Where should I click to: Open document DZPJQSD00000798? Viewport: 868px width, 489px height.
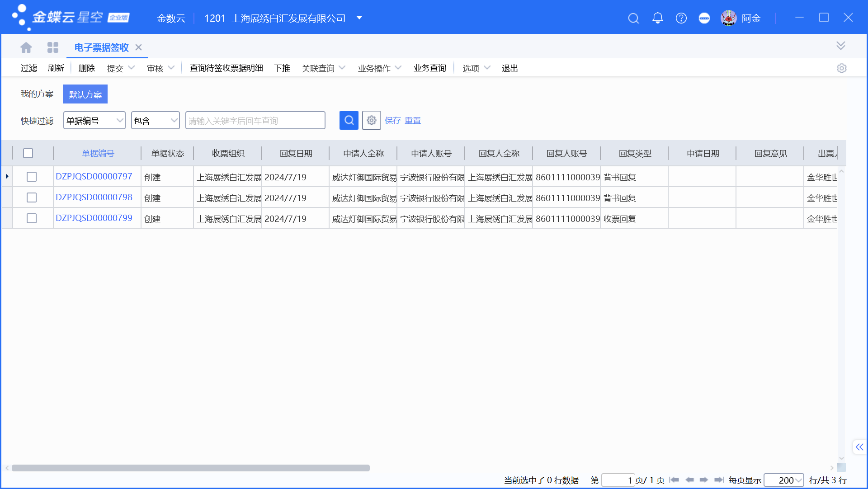[94, 197]
